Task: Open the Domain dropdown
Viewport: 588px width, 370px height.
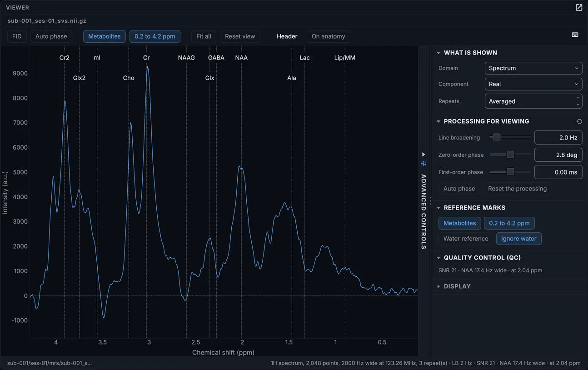Action: (x=533, y=68)
